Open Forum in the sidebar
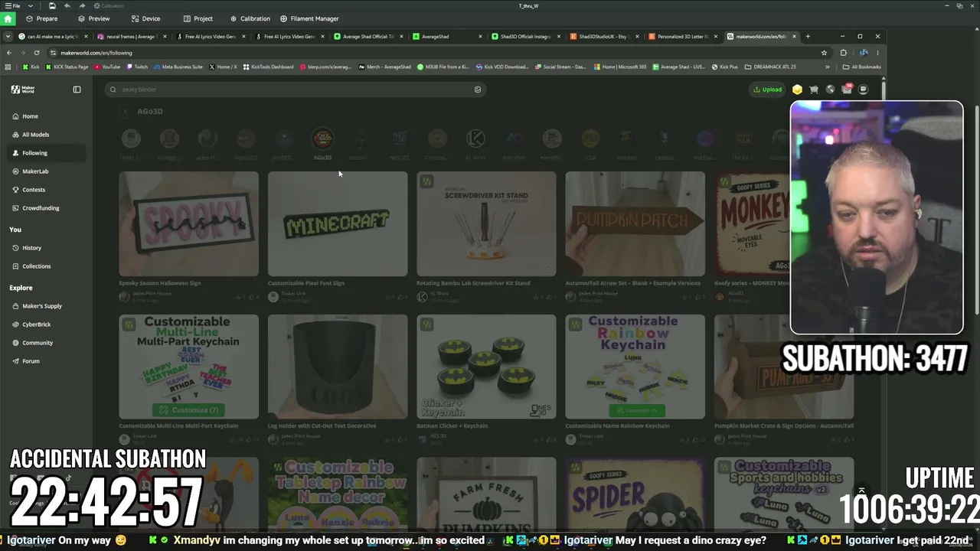 (46, 361)
